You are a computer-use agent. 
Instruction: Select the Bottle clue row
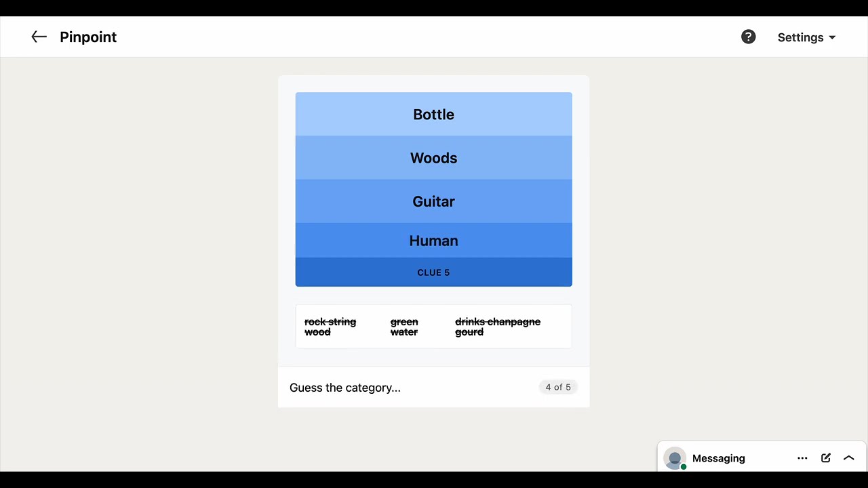point(433,115)
